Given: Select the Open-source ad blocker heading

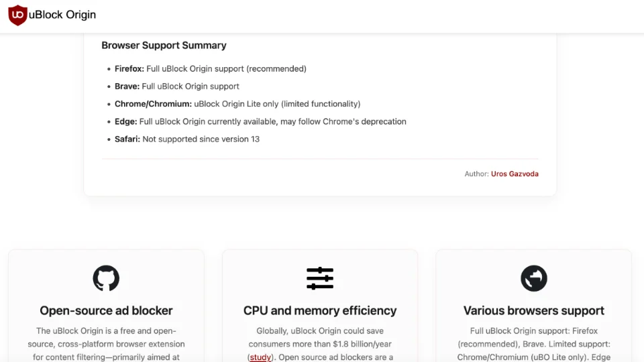Looking at the screenshot, I should (106, 310).
